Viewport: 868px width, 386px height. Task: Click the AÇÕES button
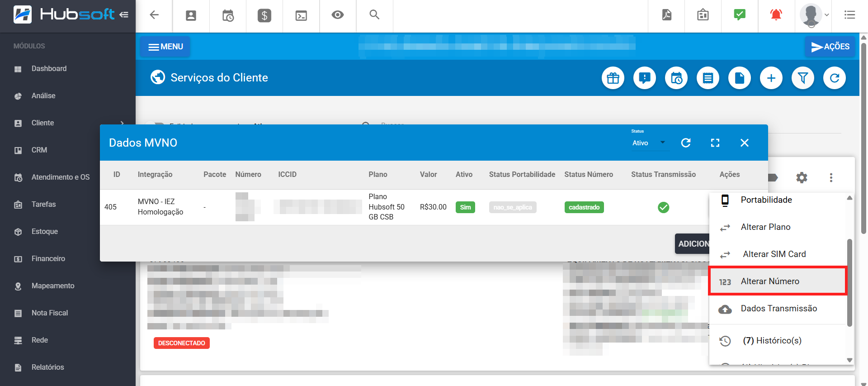pyautogui.click(x=830, y=47)
